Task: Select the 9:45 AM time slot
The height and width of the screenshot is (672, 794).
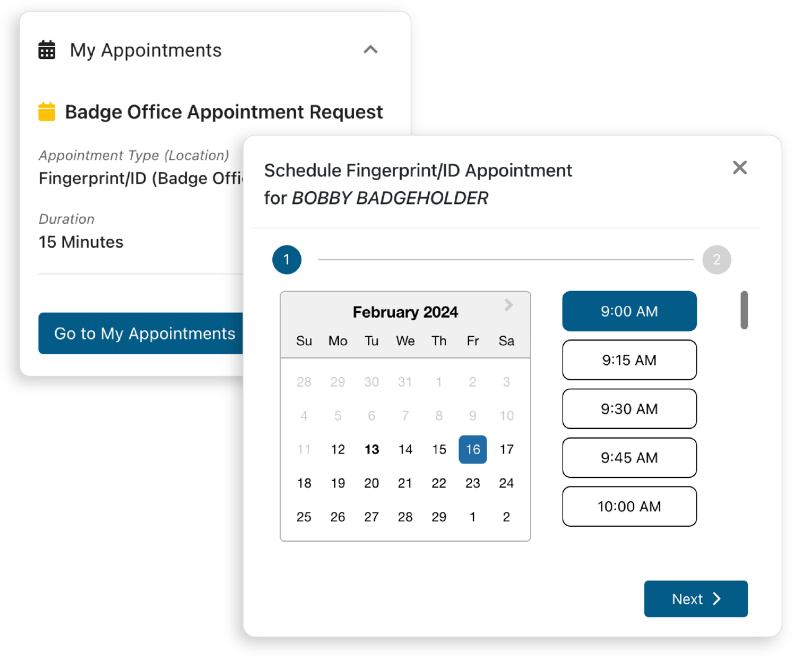Action: pos(629,457)
